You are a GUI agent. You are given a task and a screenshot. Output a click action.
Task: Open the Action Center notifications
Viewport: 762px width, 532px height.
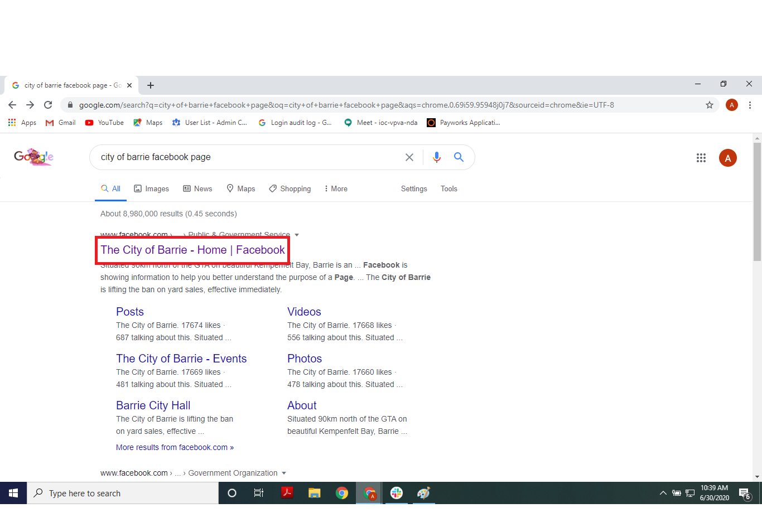tap(745, 494)
